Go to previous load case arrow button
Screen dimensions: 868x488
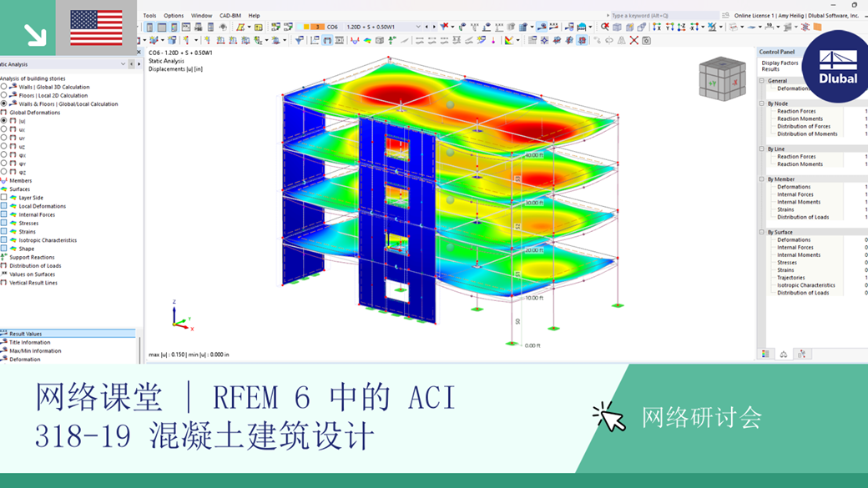point(426,27)
